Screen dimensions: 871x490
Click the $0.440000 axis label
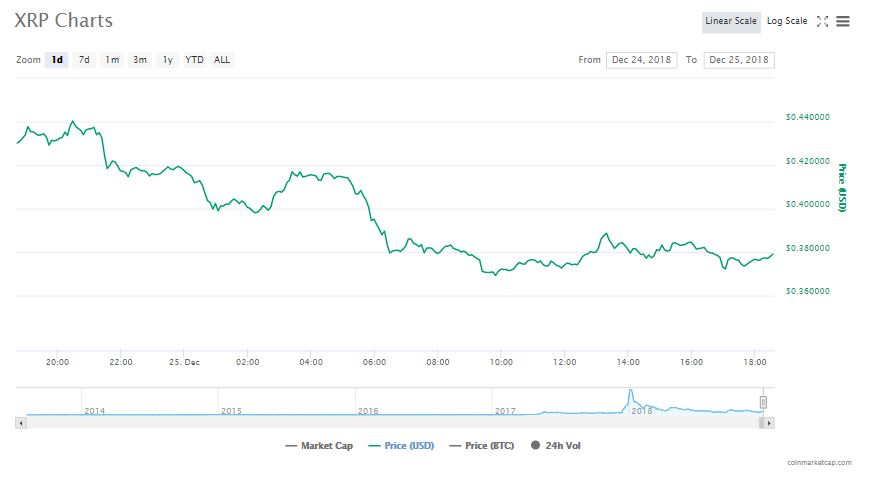(808, 117)
